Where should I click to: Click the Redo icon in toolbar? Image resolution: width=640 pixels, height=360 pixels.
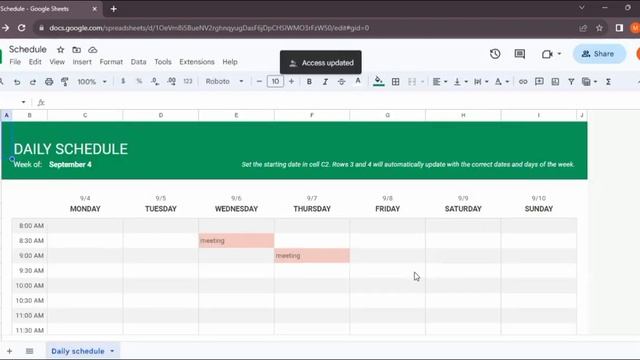(x=33, y=82)
